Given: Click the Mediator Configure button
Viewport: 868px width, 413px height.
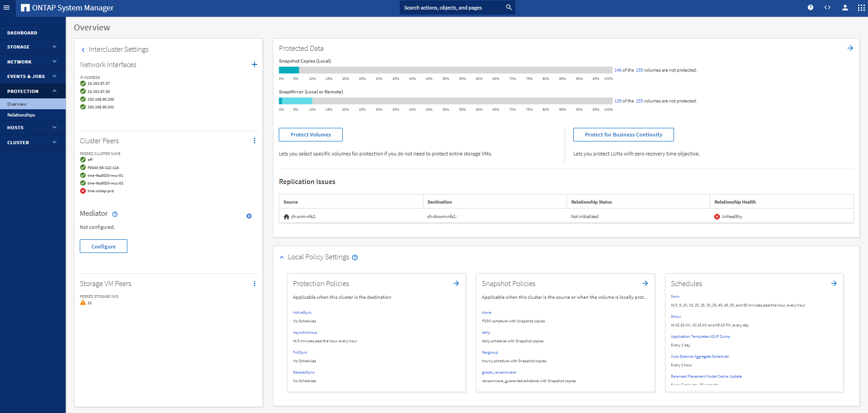Looking at the screenshot, I should click(x=103, y=246).
